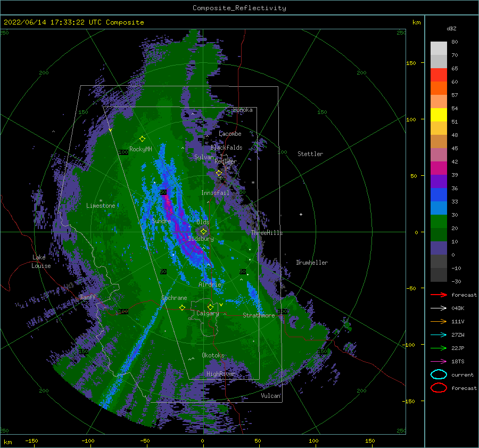This screenshot has width=479, height=448.
Task: Select the 60 dBZ orange color swatch
Action: tap(439, 88)
